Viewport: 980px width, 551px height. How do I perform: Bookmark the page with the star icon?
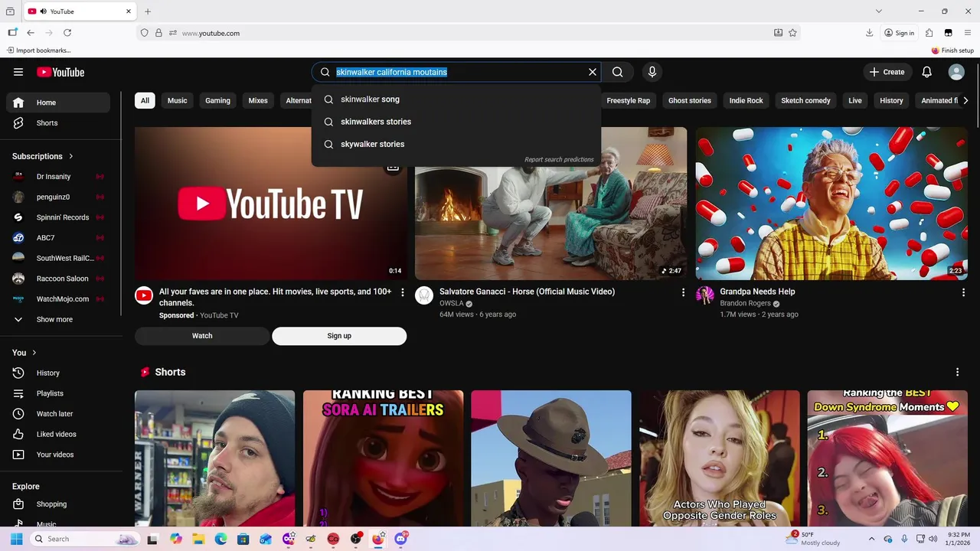pyautogui.click(x=792, y=33)
